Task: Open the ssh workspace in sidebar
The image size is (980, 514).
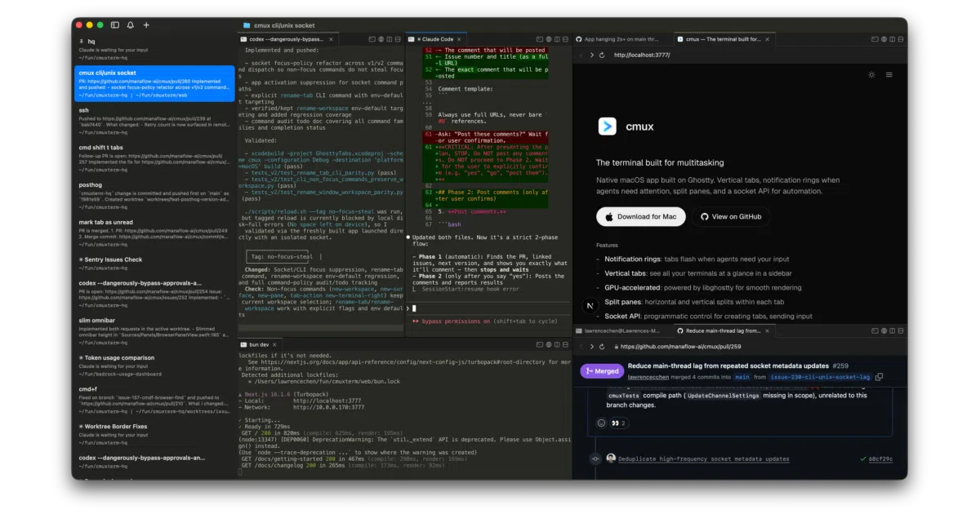Action: pos(154,122)
